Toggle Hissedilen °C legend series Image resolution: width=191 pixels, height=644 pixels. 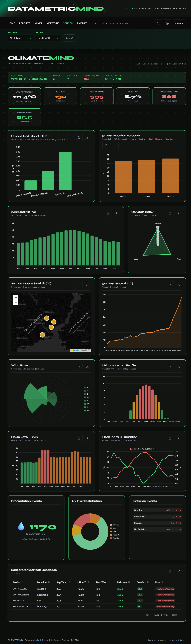pos(137,449)
